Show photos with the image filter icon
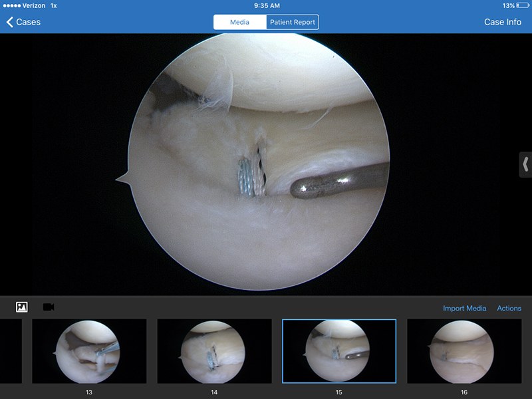The height and width of the screenshot is (399, 532). tap(22, 307)
